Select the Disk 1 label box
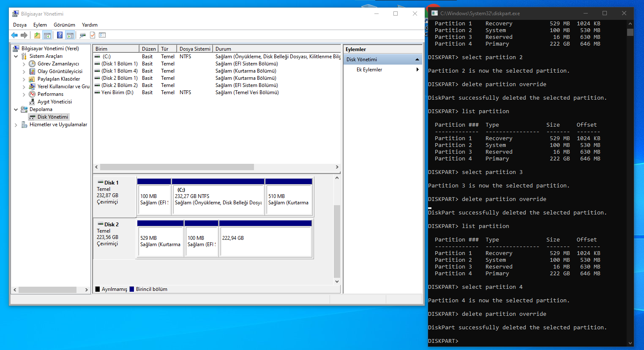 point(115,197)
